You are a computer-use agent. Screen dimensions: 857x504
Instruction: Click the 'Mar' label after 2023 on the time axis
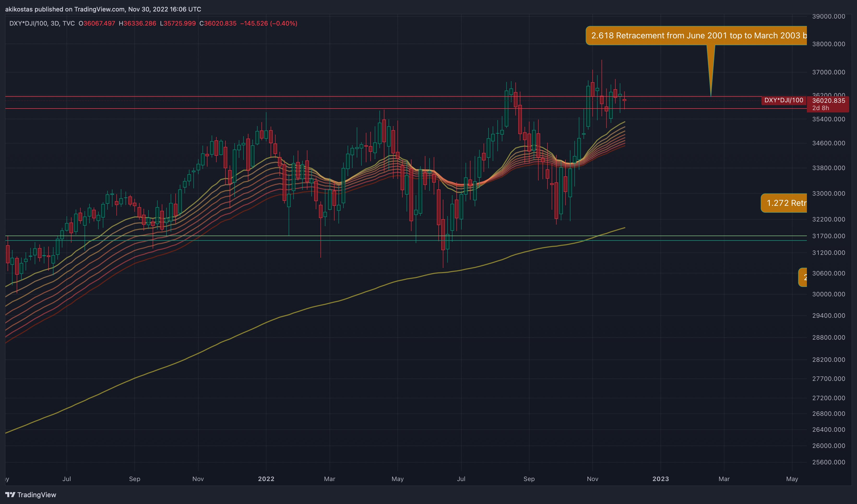(x=724, y=479)
